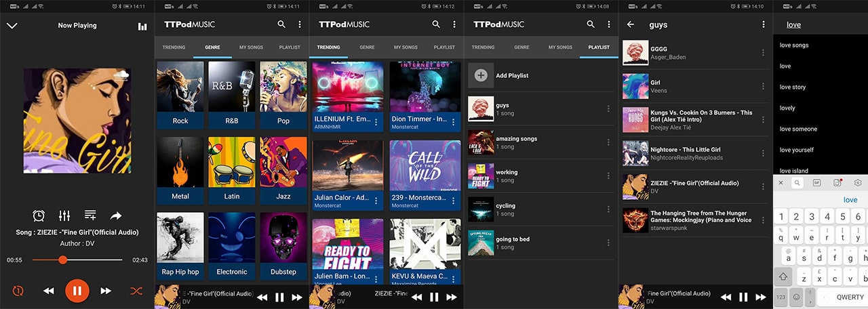The image size is (868, 309).
Task: Open options menu for guys playlist row
Action: (608, 108)
